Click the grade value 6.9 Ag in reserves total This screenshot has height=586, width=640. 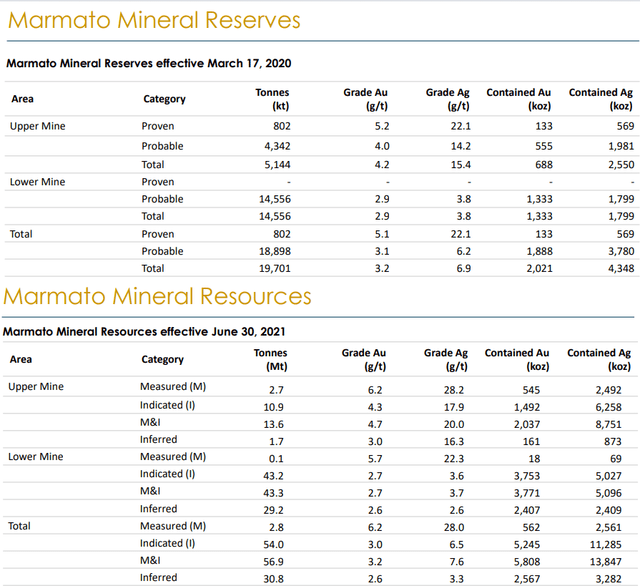click(464, 269)
